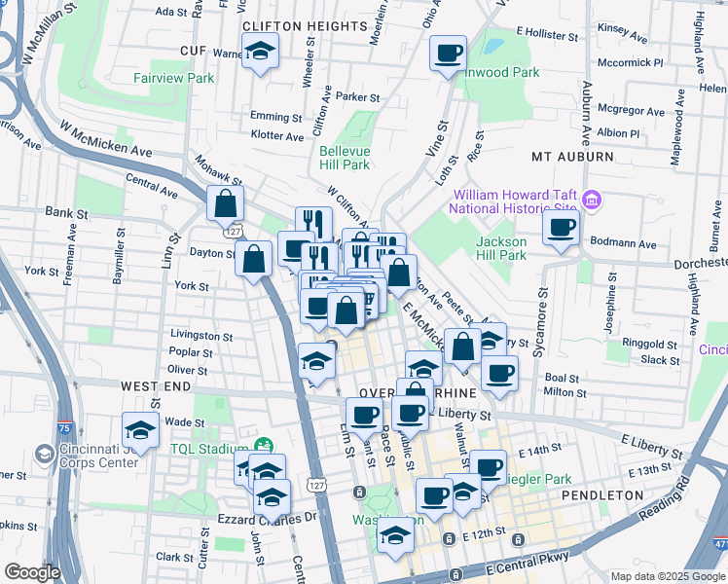
Task: Select the shopping bag marker at Dayton St
Action: click(253, 260)
